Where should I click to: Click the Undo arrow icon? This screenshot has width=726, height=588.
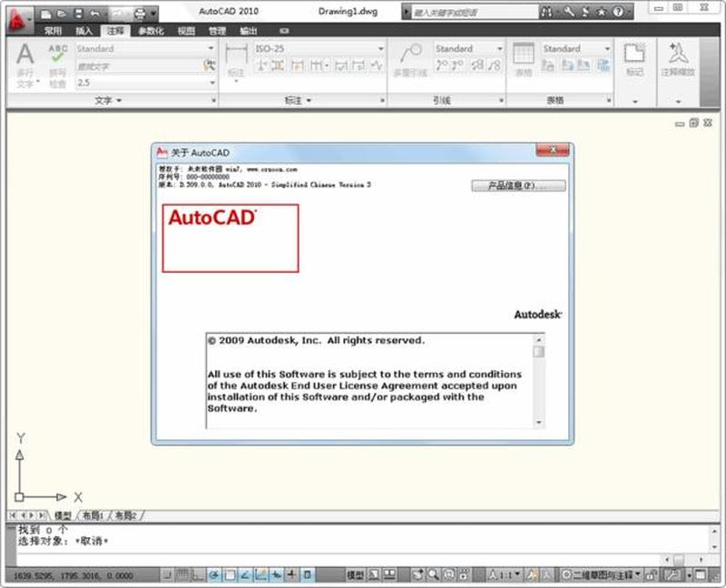tap(95, 14)
